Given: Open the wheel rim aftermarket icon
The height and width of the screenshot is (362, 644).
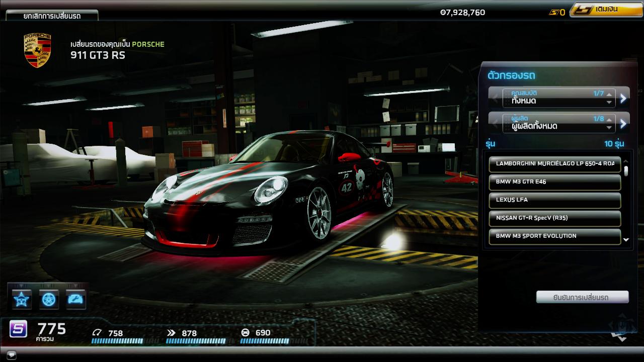Looking at the screenshot, I should click(x=49, y=300).
